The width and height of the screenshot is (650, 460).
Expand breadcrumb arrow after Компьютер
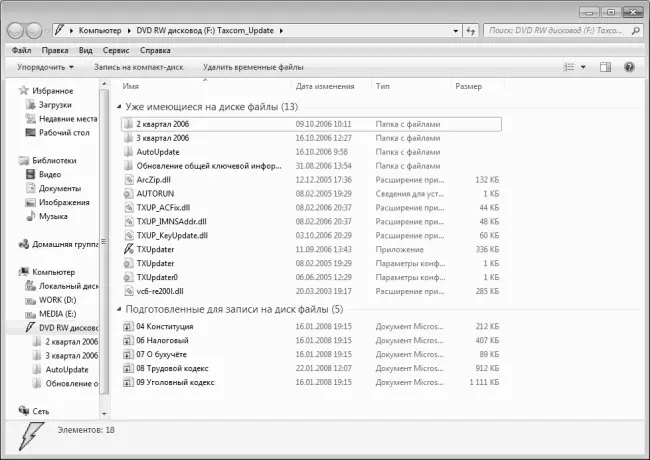pyautogui.click(x=129, y=31)
